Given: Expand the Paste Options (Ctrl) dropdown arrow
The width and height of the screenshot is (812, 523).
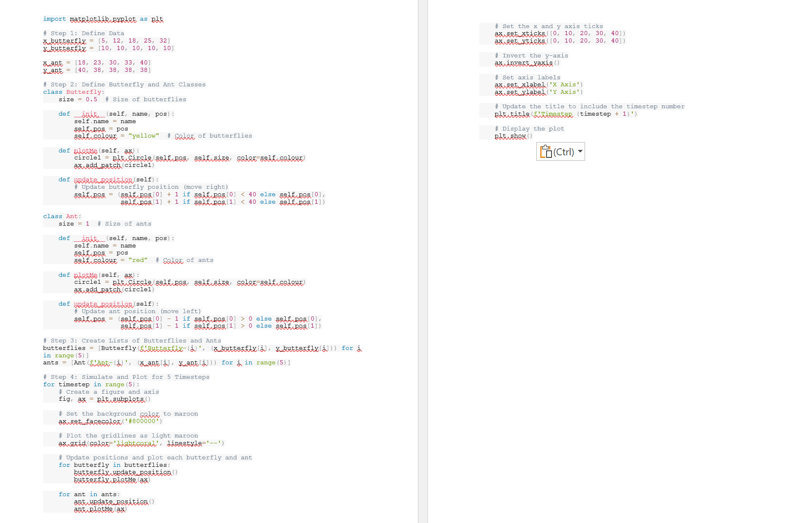Looking at the screenshot, I should point(580,151).
